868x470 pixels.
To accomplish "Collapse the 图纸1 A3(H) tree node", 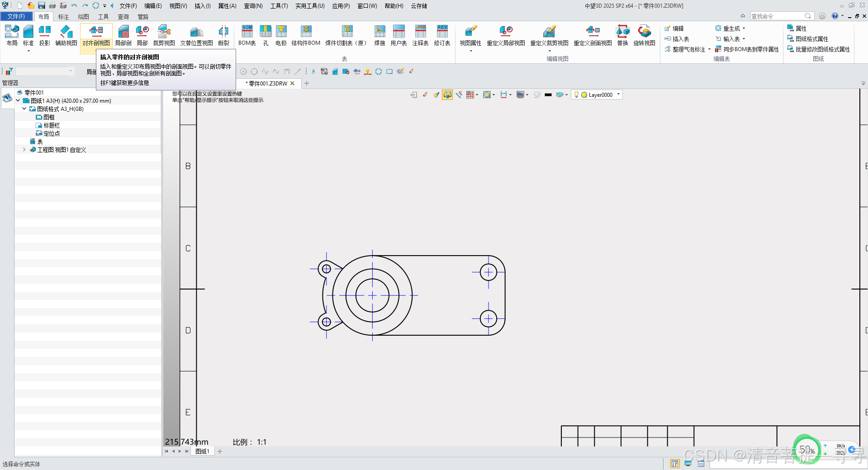I will pyautogui.click(x=18, y=100).
